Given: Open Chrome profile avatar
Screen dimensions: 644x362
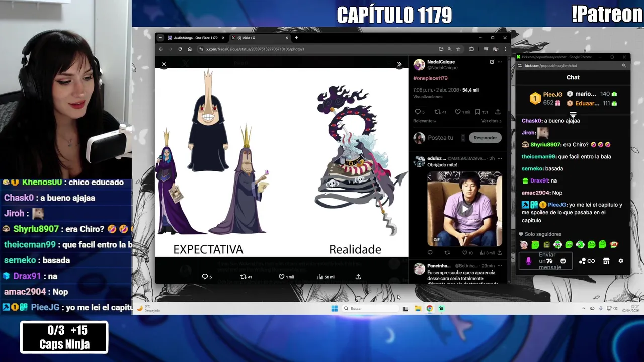Looking at the screenshot, I should [x=496, y=49].
